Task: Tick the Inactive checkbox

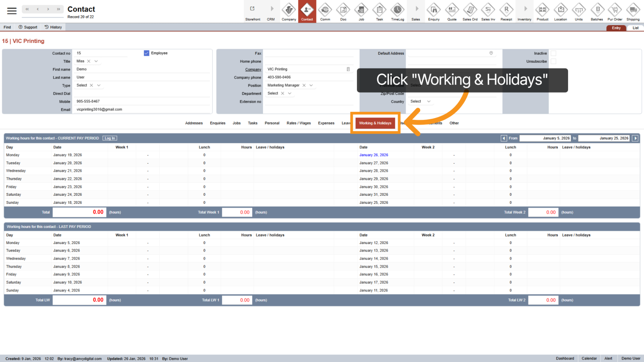Action: point(553,53)
